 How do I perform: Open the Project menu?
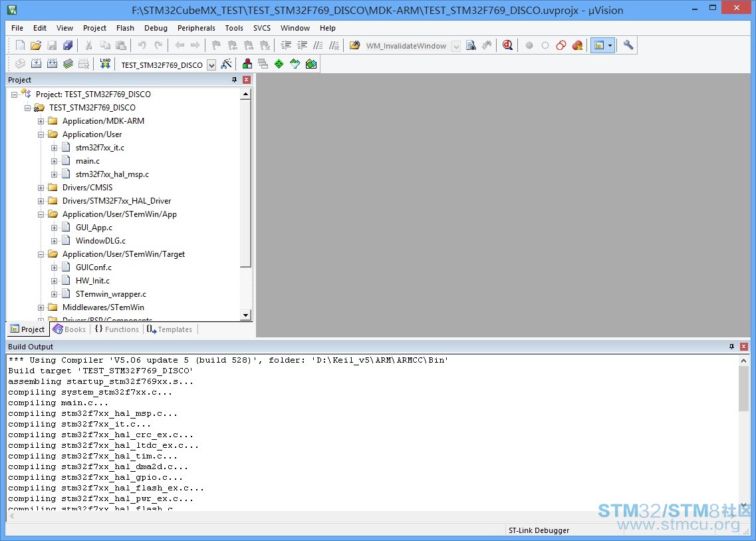click(94, 28)
